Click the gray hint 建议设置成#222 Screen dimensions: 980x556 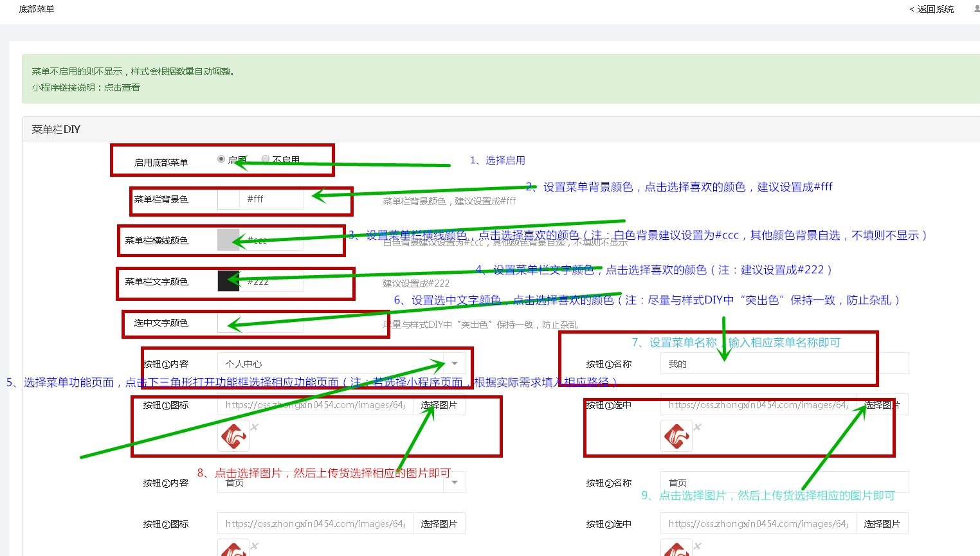click(416, 283)
